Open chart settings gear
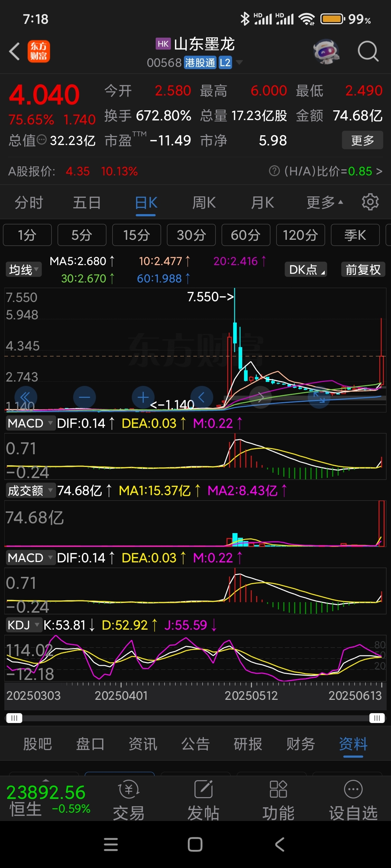This screenshot has width=391, height=868. point(370,202)
